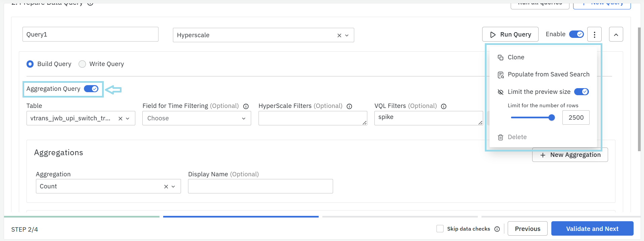Click info icon next to Field for Time Filtering
This screenshot has height=241, width=644.
(x=246, y=106)
